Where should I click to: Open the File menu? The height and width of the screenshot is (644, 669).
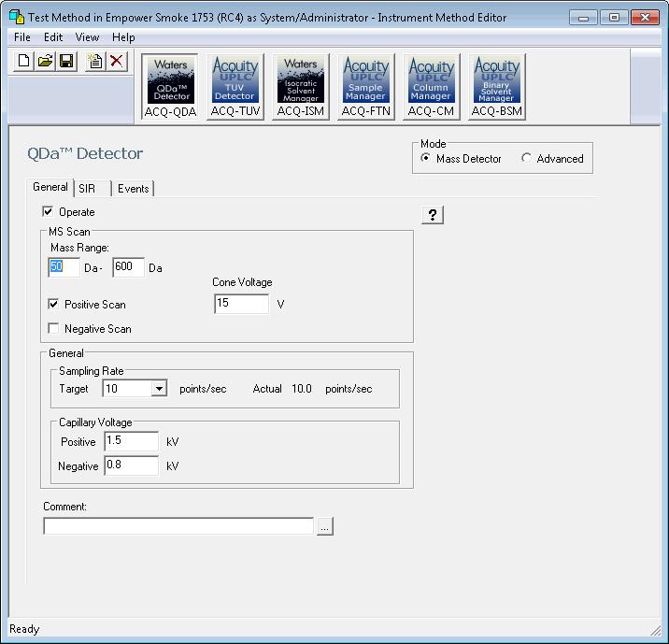22,37
